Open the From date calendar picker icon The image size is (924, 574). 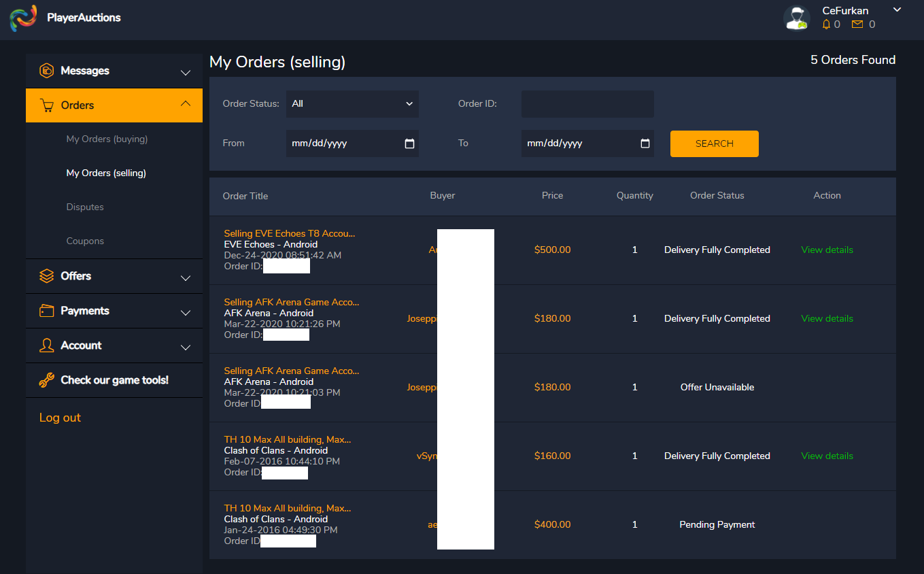point(409,143)
